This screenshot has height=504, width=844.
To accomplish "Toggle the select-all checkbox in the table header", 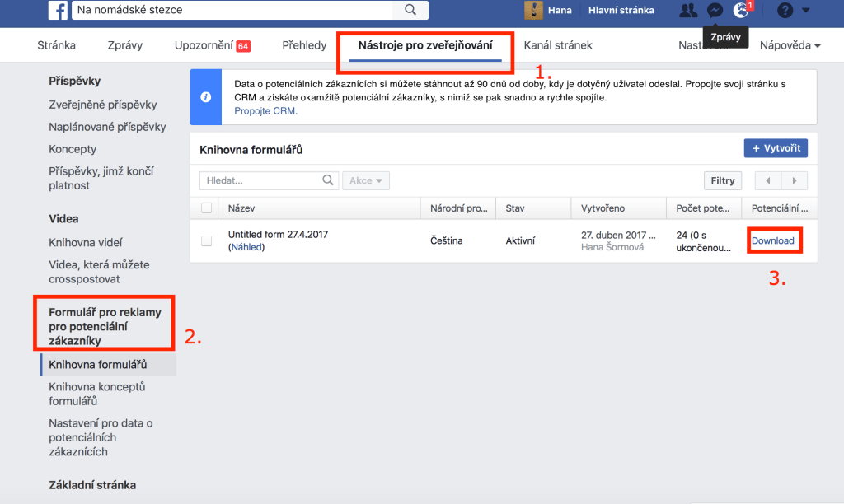I will [x=206, y=208].
